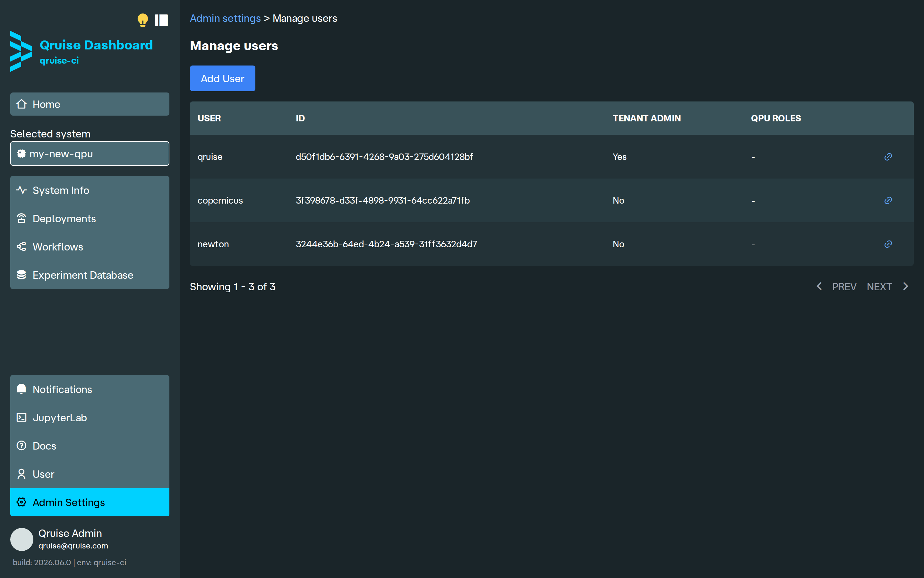924x578 pixels.
Task: Open Experiment Database page
Action: coord(90,275)
